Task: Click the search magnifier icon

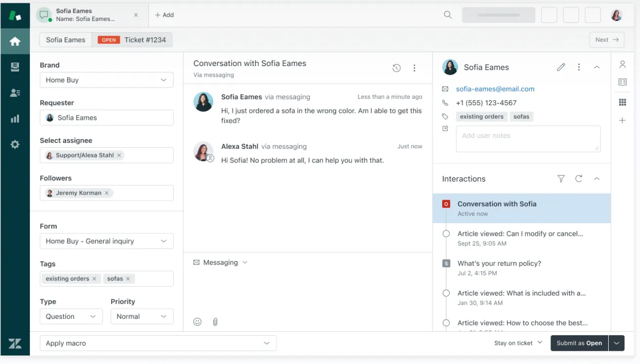Action: (448, 15)
